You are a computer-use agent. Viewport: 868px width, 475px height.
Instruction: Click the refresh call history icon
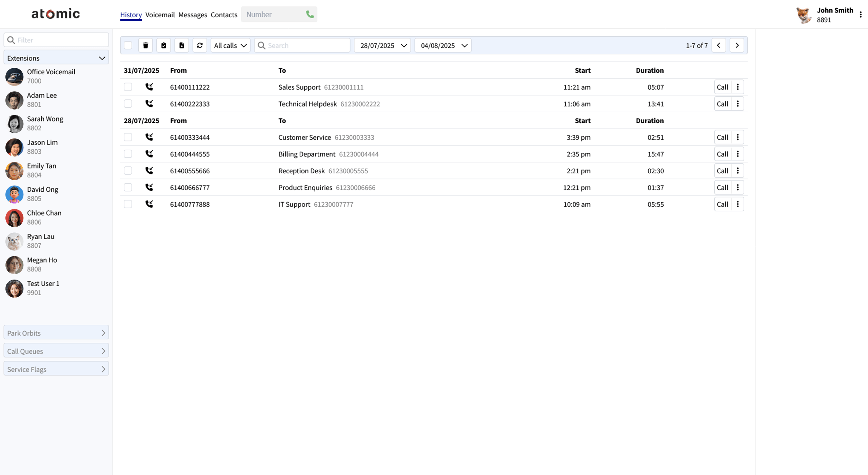click(200, 45)
